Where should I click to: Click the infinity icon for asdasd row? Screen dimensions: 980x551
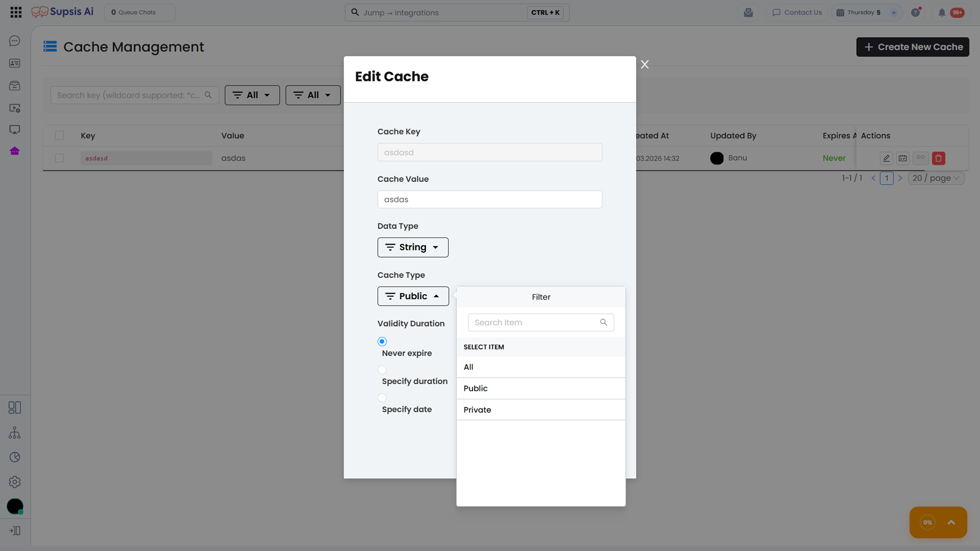(920, 158)
